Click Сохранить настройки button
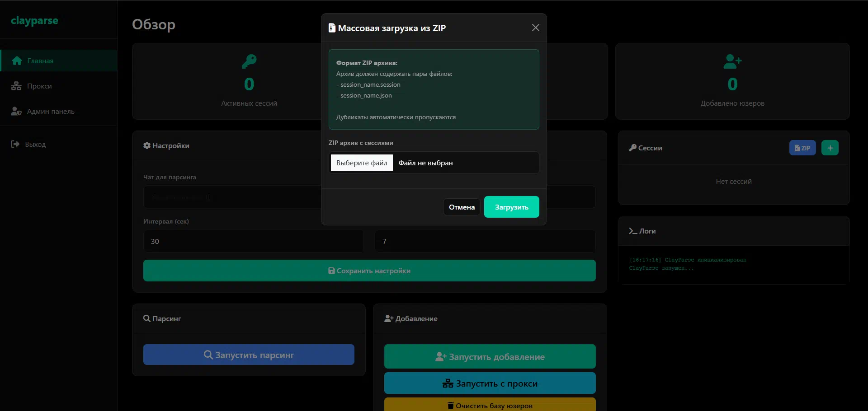 (x=369, y=271)
